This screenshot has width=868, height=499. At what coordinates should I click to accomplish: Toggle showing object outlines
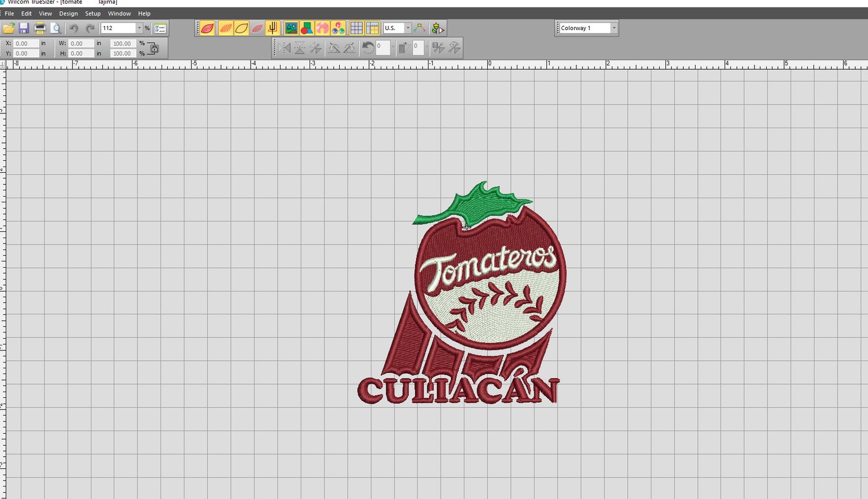click(x=241, y=28)
